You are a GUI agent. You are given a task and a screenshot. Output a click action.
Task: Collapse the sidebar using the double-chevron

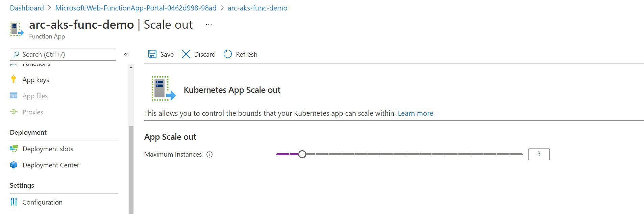click(x=126, y=54)
